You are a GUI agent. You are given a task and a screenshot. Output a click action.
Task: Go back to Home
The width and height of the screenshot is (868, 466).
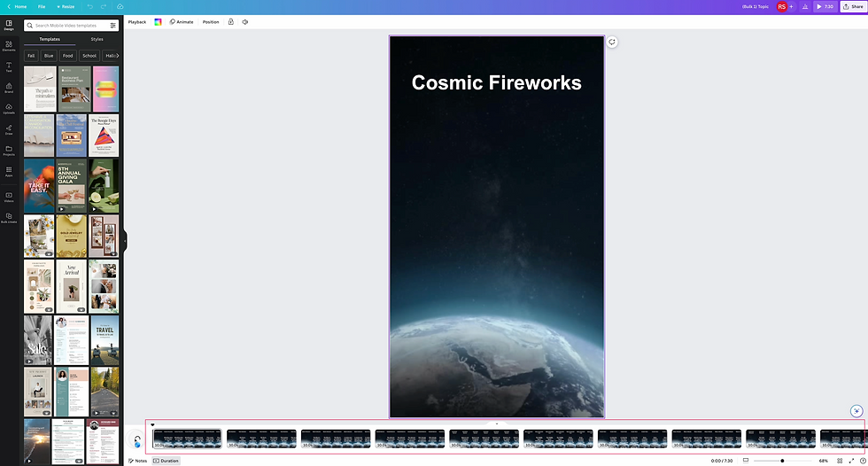click(17, 6)
